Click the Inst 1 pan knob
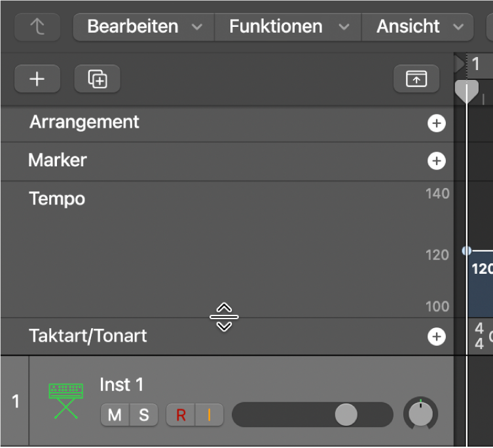 click(421, 414)
